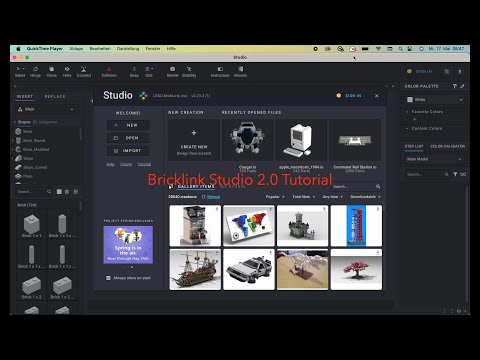Open the Ablage menu in menu bar
Viewport: 480px width, 360px height.
76,49
